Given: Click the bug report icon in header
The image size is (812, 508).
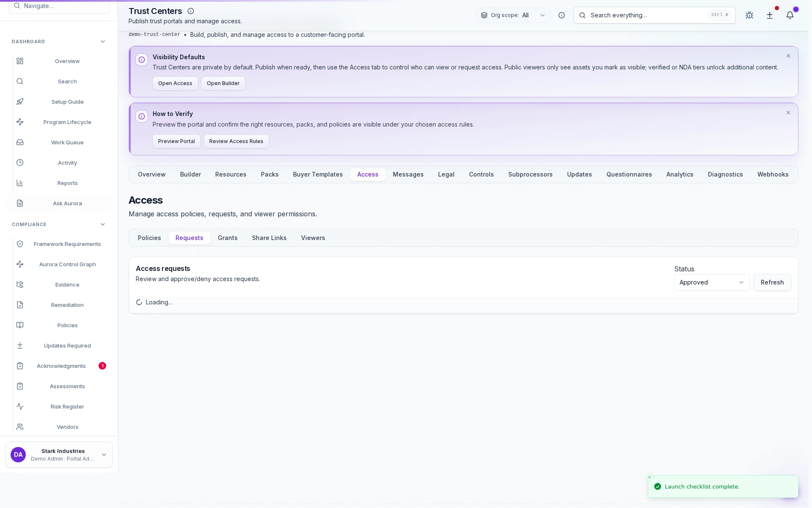Looking at the screenshot, I should pyautogui.click(x=749, y=15).
